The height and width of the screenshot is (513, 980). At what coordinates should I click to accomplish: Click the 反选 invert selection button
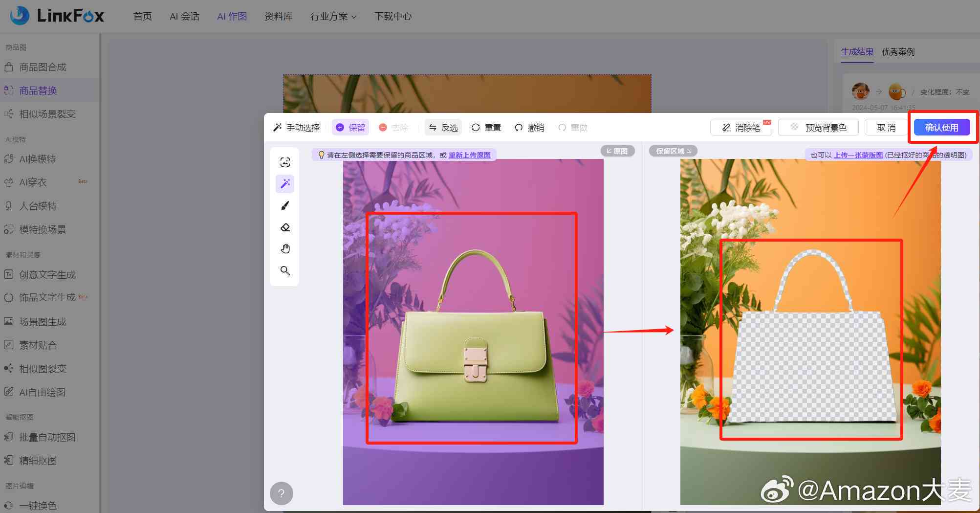click(x=443, y=128)
